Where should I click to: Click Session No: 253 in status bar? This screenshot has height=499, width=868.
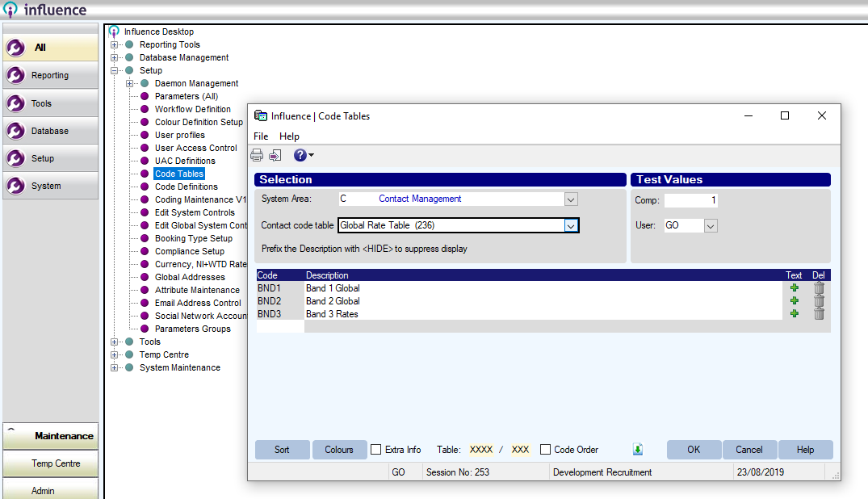[458, 472]
